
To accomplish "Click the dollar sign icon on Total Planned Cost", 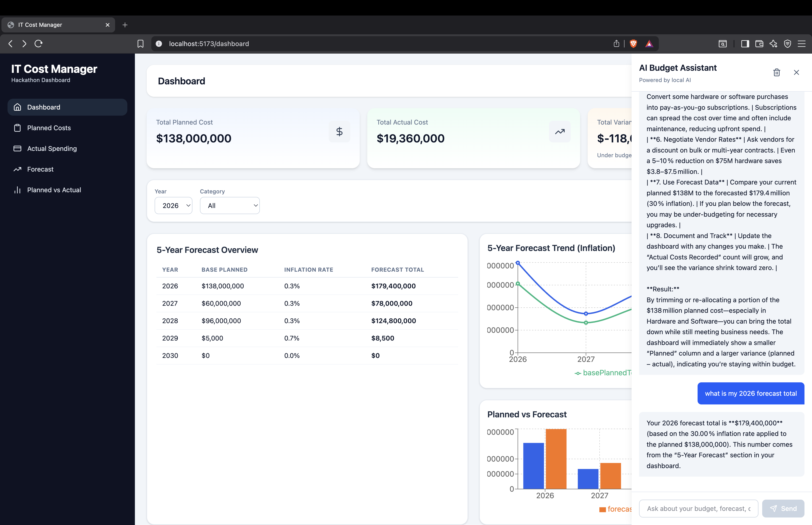I will tap(339, 132).
